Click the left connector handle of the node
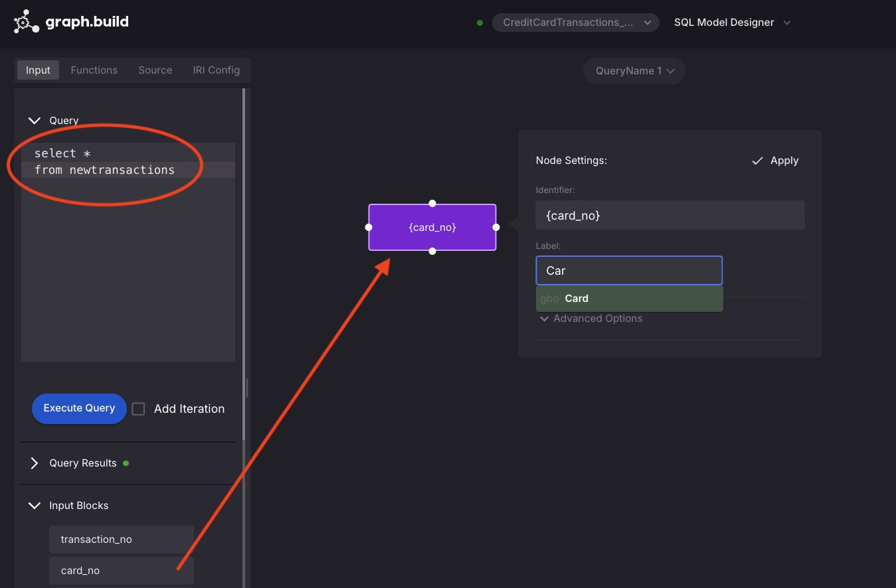896x588 pixels. tap(369, 227)
